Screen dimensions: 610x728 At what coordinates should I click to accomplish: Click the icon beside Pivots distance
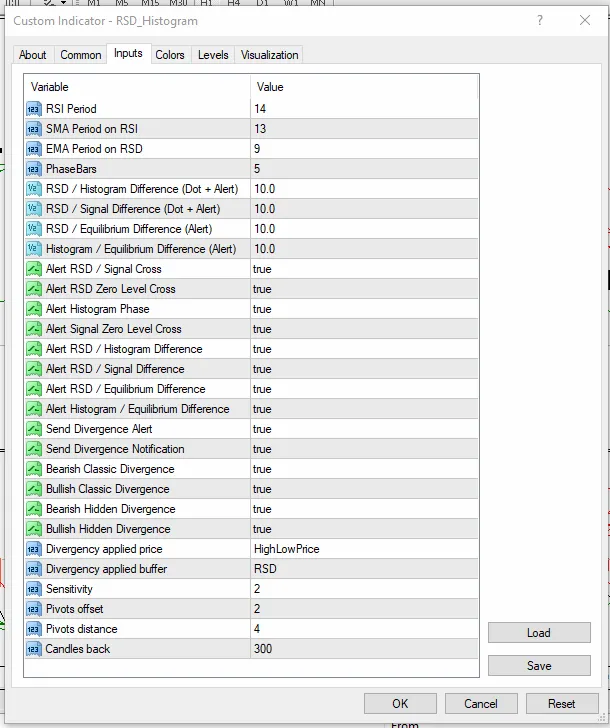(34, 629)
